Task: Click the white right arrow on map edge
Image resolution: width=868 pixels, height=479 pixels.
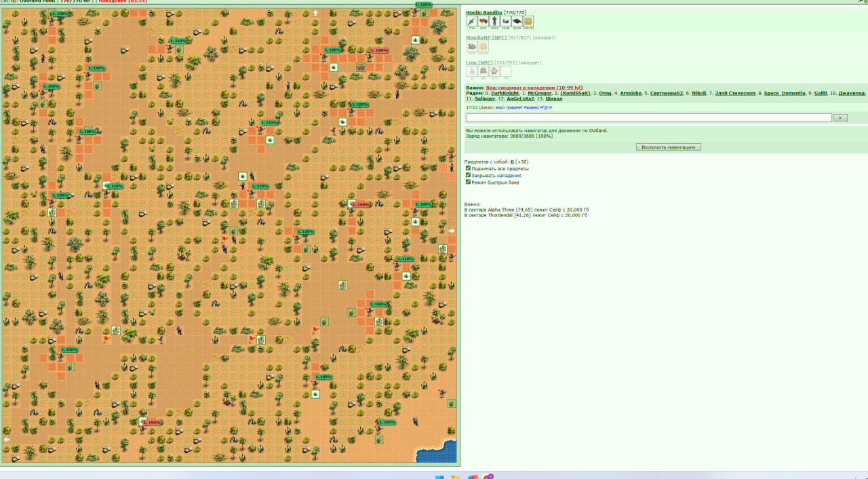Action: (452, 231)
